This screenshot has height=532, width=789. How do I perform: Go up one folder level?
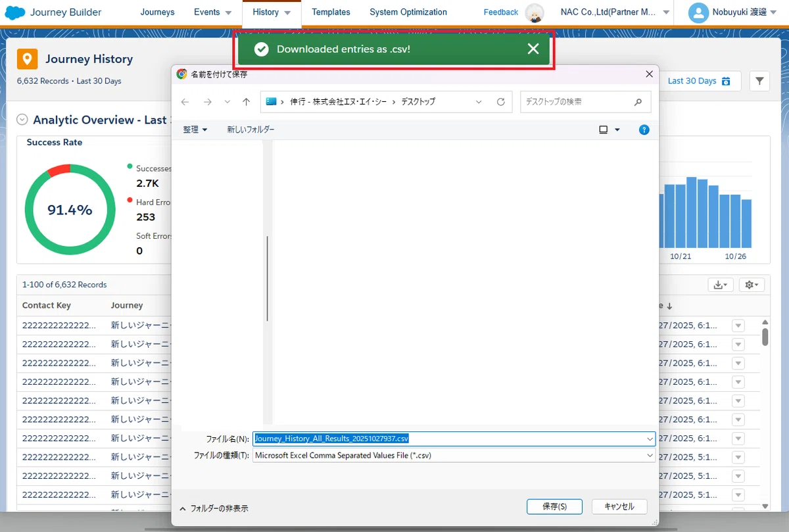[x=247, y=102]
